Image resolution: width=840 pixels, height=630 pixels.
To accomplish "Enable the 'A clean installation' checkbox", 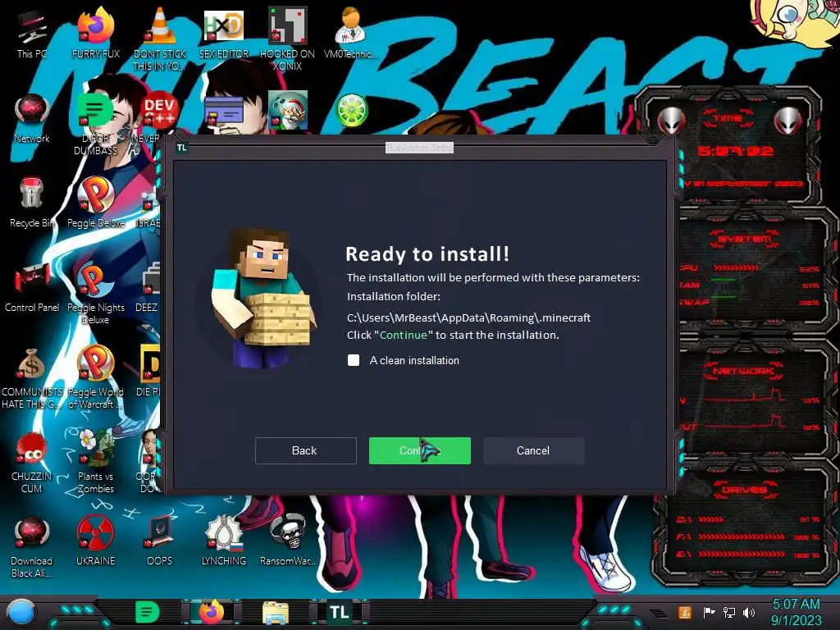I will [354, 360].
